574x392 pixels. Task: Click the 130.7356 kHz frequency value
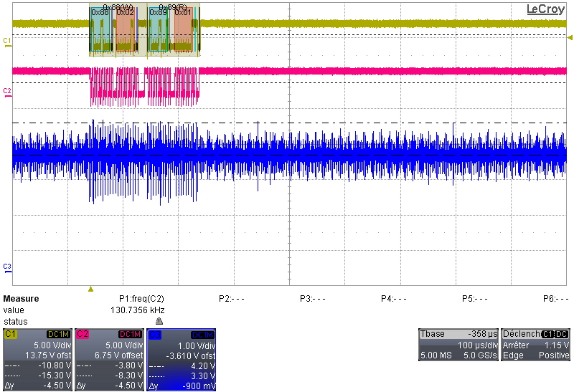(138, 310)
